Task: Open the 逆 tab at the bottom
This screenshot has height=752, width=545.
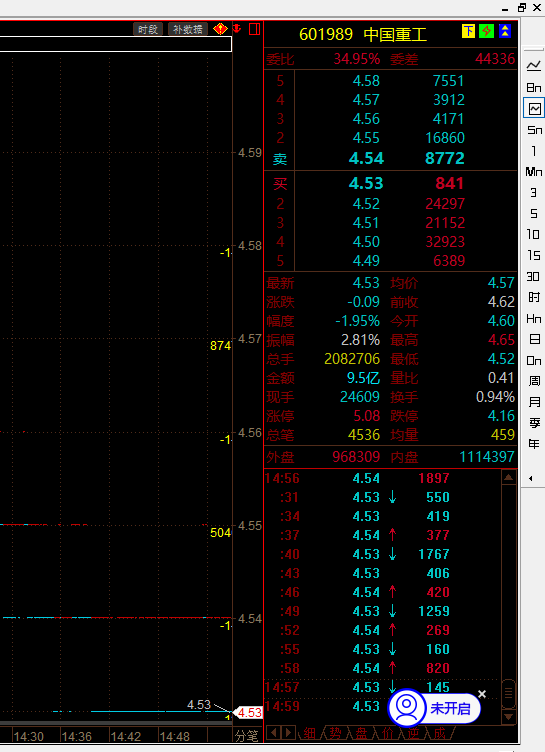Action: (x=413, y=733)
